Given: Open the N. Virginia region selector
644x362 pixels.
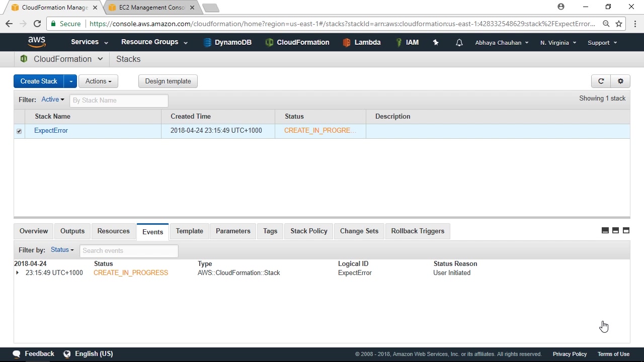Looking at the screenshot, I should click(x=558, y=43).
